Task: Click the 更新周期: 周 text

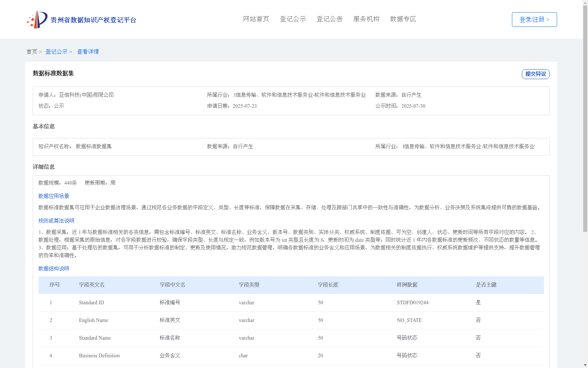Action: (100, 183)
